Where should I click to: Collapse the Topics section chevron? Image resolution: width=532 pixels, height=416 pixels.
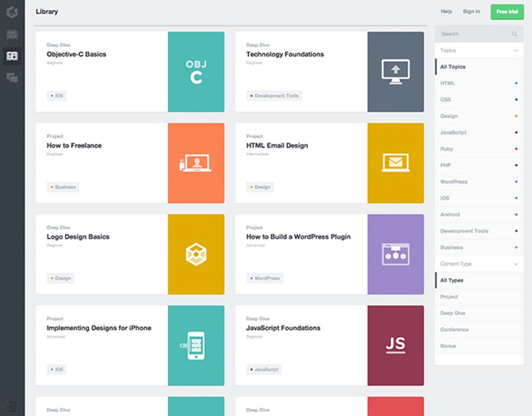(516, 50)
